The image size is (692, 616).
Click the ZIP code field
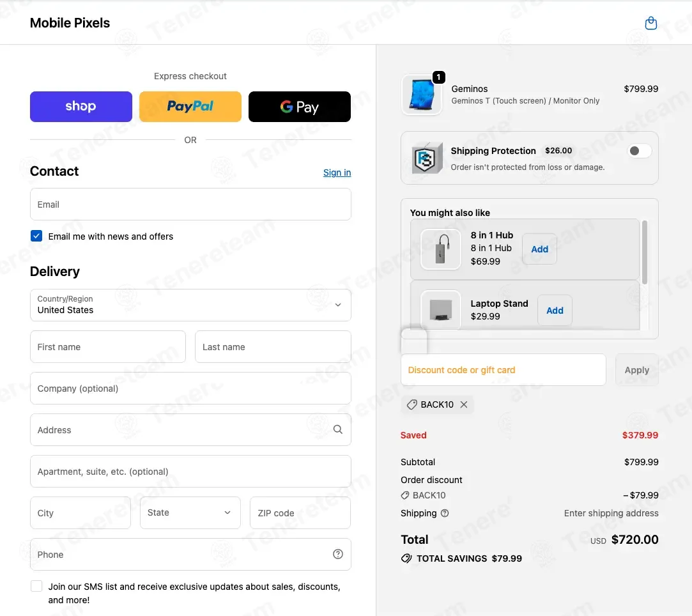(300, 512)
